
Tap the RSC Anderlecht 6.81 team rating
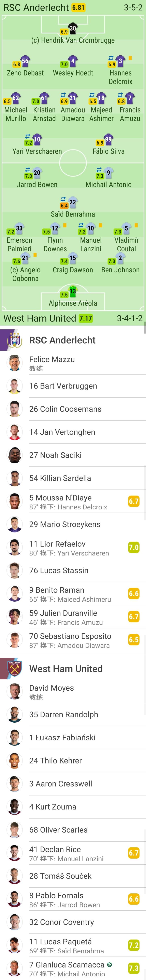coord(78,8)
